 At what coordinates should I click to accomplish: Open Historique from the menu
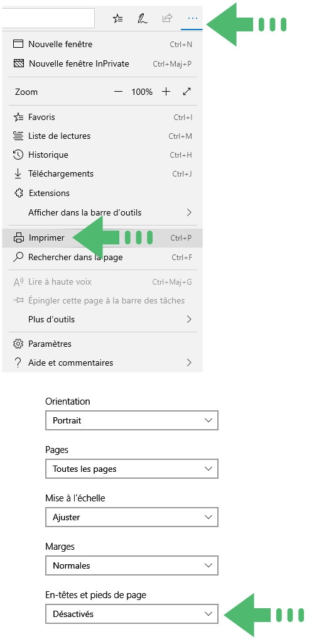102,155
